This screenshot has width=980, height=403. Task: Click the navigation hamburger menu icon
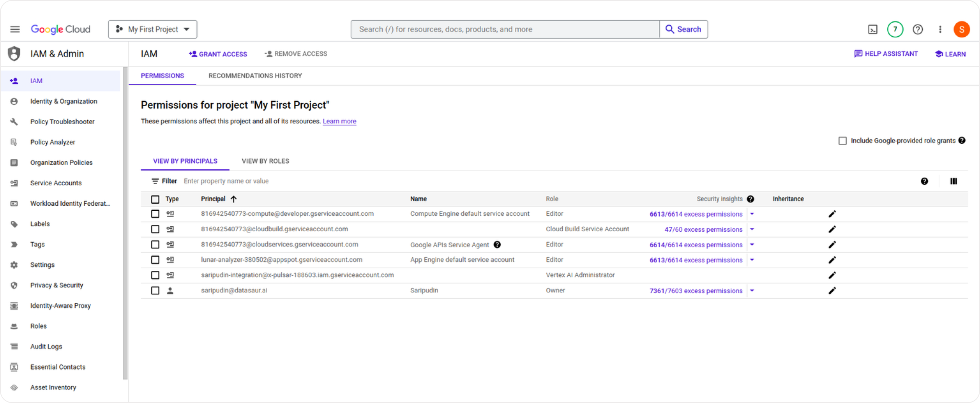15,29
